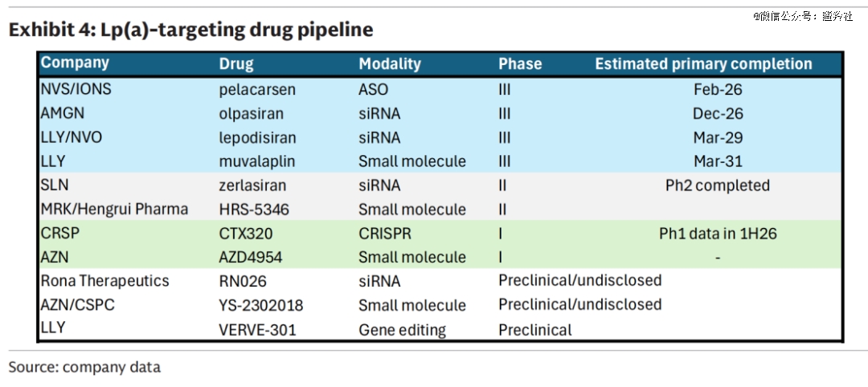This screenshot has height=387, width=868.
Task: Click the Phase column header
Action: 520,64
